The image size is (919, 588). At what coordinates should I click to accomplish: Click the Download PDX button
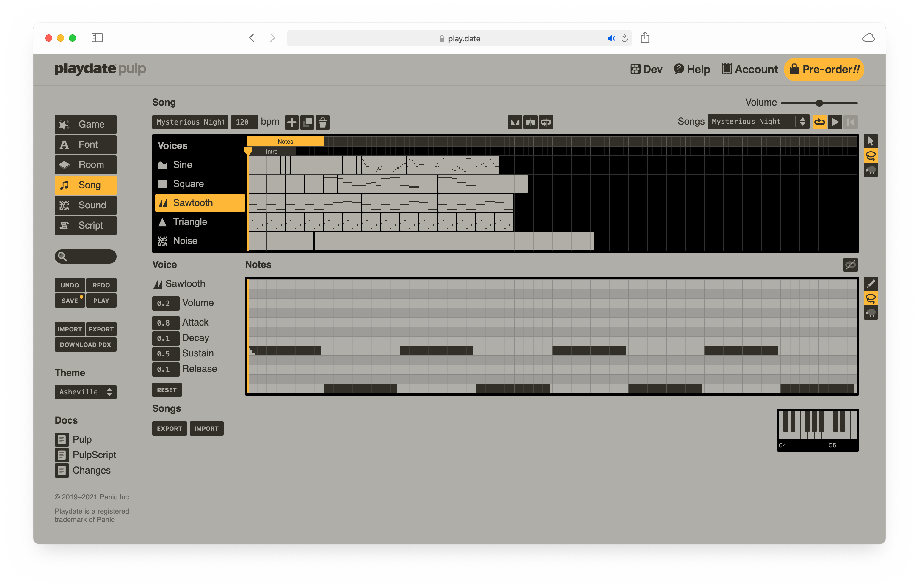coord(85,345)
